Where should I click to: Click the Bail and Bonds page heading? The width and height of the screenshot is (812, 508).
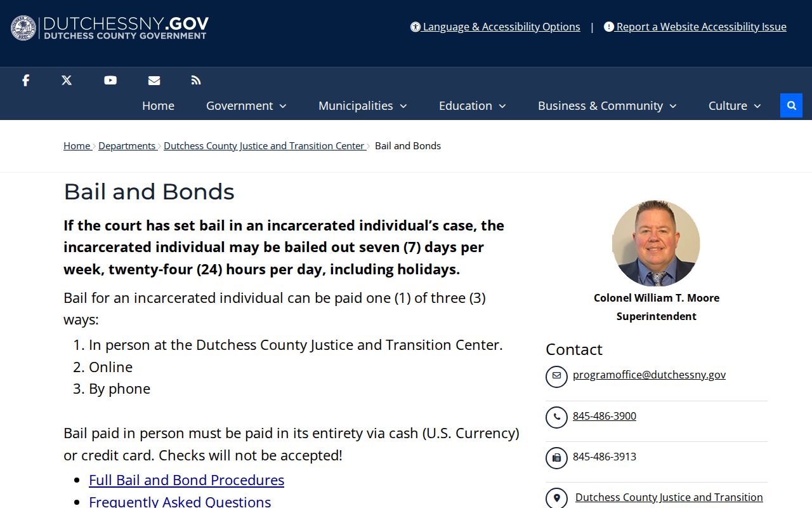click(149, 192)
